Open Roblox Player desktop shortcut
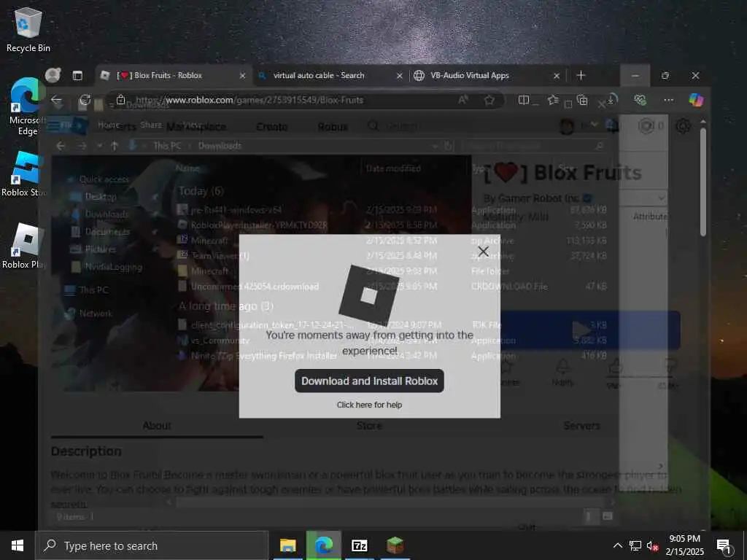 pyautogui.click(x=26, y=246)
